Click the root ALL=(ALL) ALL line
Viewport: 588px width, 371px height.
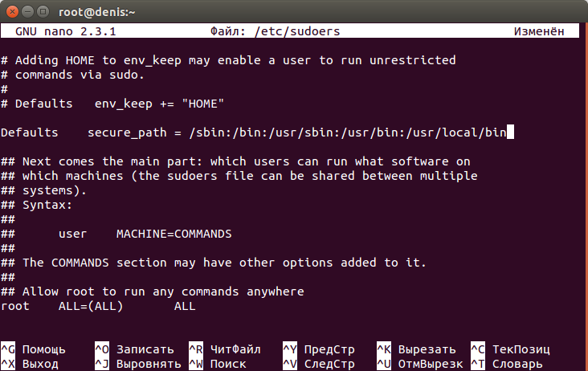tap(98, 306)
